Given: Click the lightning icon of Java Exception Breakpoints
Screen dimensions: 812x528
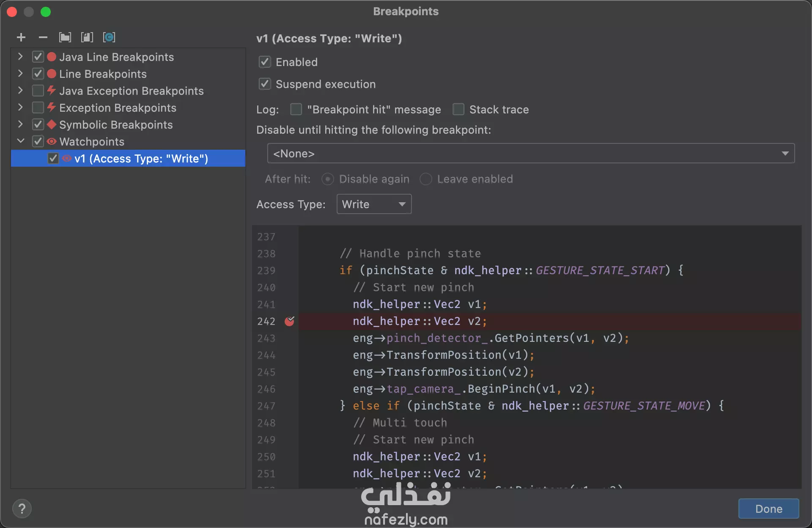Looking at the screenshot, I should tap(52, 91).
